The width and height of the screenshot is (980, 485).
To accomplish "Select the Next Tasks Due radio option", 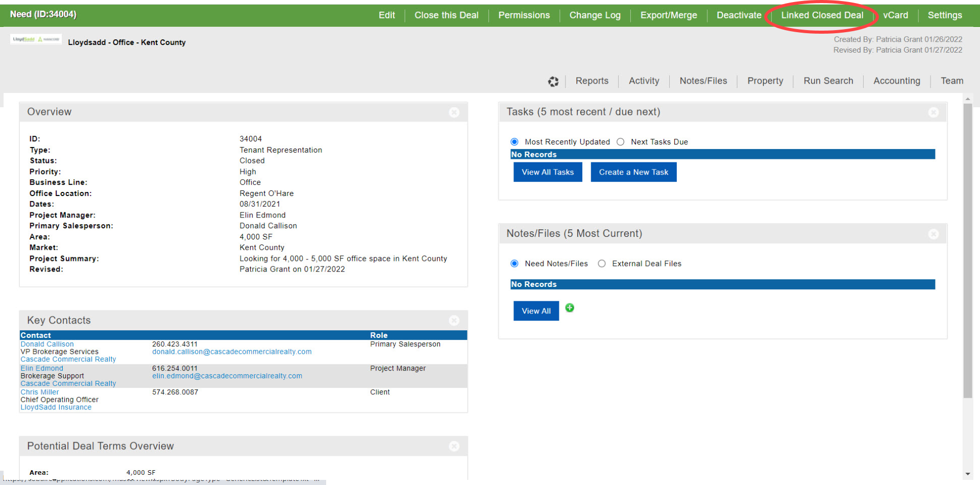I will point(621,142).
